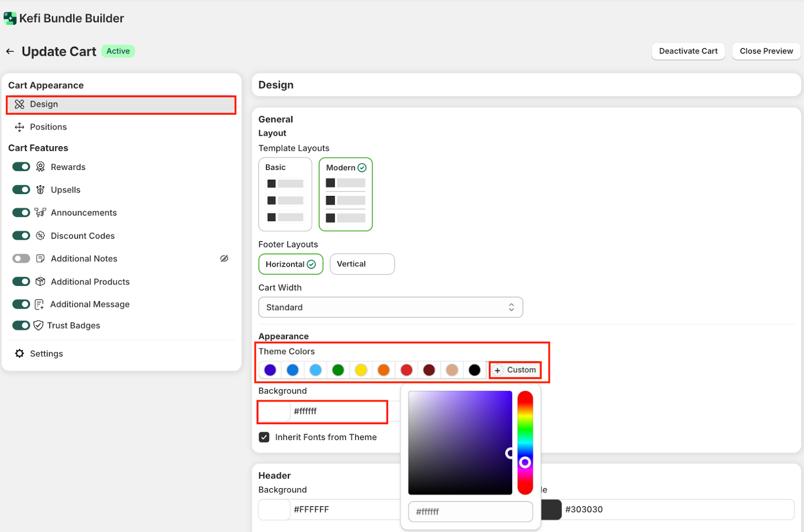Click the Announcements icon
804x532 pixels.
[x=40, y=212]
